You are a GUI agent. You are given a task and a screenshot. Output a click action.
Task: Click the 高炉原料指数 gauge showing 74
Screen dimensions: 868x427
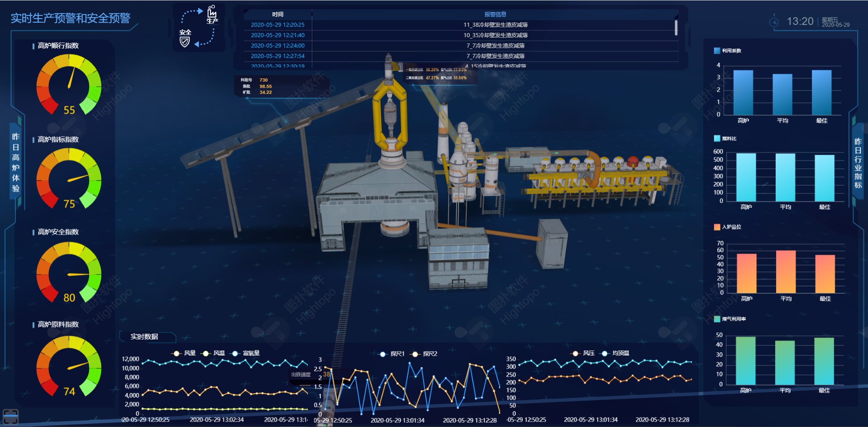(69, 366)
